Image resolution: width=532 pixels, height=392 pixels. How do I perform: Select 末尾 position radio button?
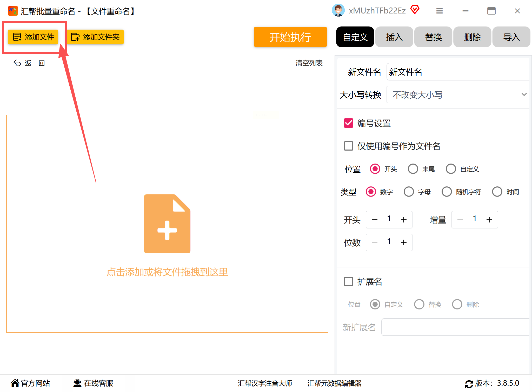pyautogui.click(x=413, y=169)
